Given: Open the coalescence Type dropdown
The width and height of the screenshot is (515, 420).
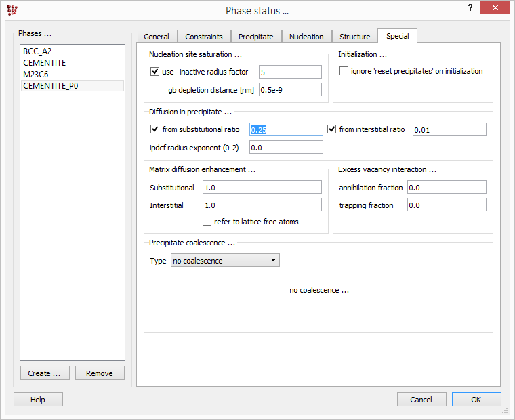Looking at the screenshot, I should [x=225, y=260].
